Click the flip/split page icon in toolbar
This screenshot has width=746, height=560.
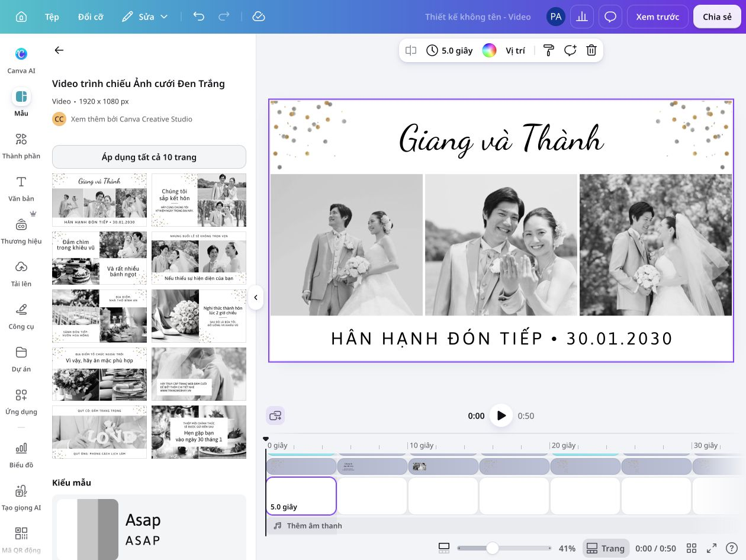click(x=411, y=50)
